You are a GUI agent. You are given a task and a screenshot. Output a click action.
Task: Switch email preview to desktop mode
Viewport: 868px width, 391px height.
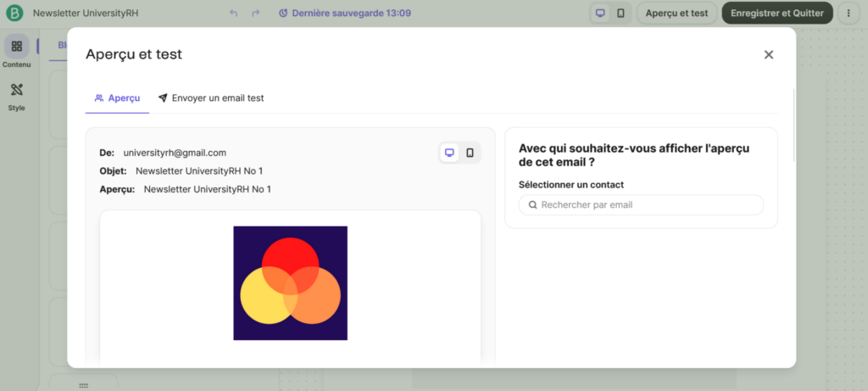coord(449,153)
